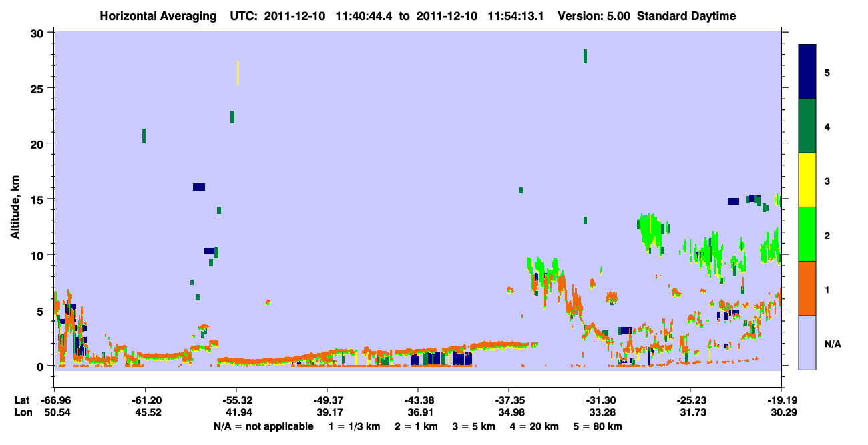The width and height of the screenshot is (868, 445).
Task: Click the altitude tick label 15
Action: (39, 199)
